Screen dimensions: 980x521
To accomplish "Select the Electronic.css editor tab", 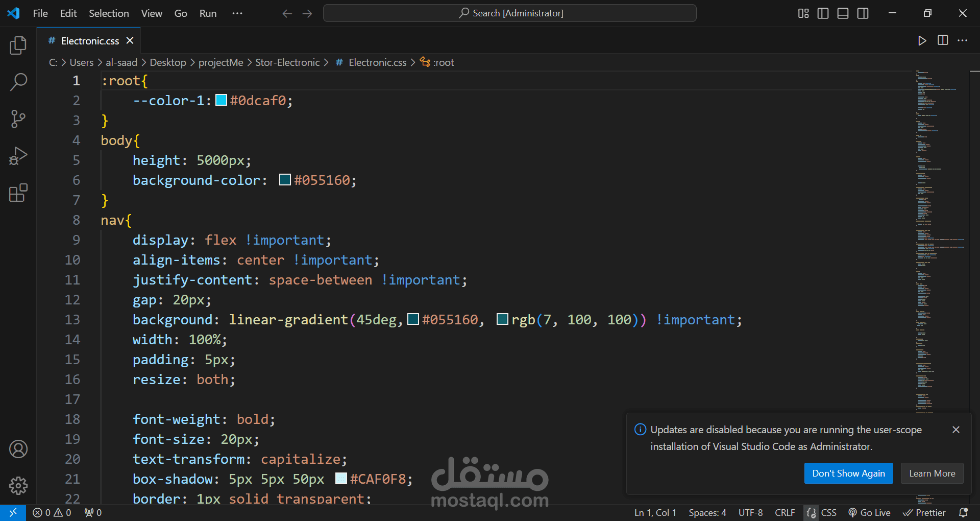I will (x=90, y=41).
